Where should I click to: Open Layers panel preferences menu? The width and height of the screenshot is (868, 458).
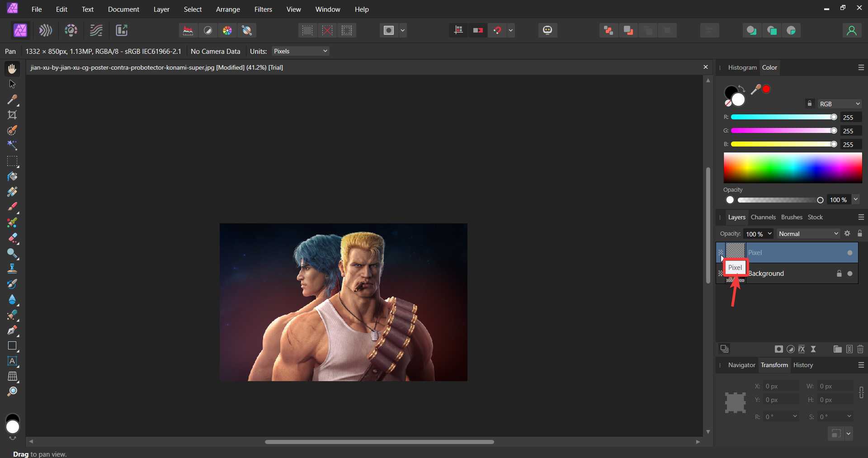coord(861,217)
